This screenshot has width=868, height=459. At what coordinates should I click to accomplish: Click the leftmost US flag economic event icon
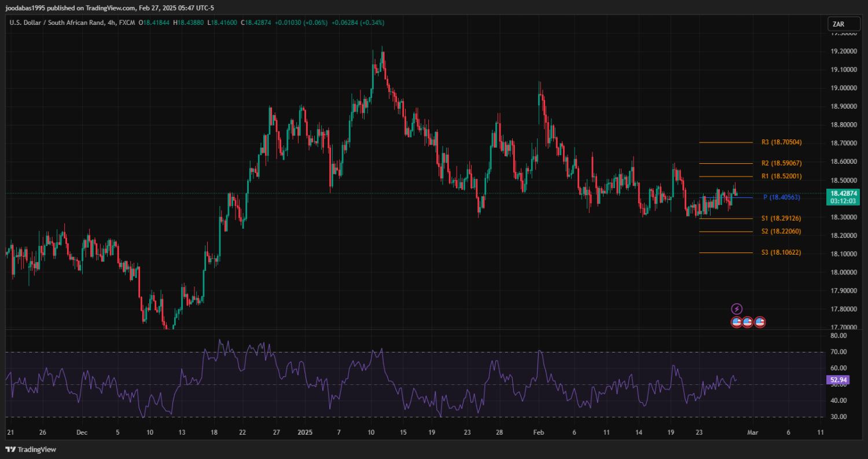(x=737, y=322)
